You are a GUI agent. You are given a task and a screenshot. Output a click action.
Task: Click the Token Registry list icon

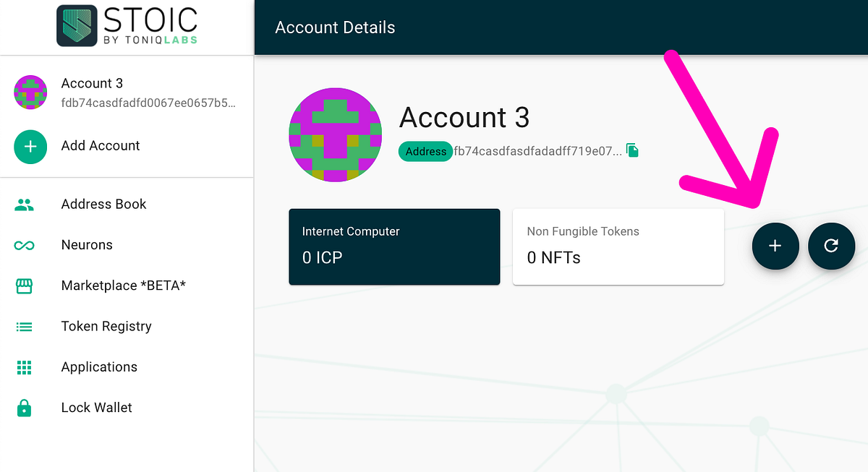click(x=24, y=326)
